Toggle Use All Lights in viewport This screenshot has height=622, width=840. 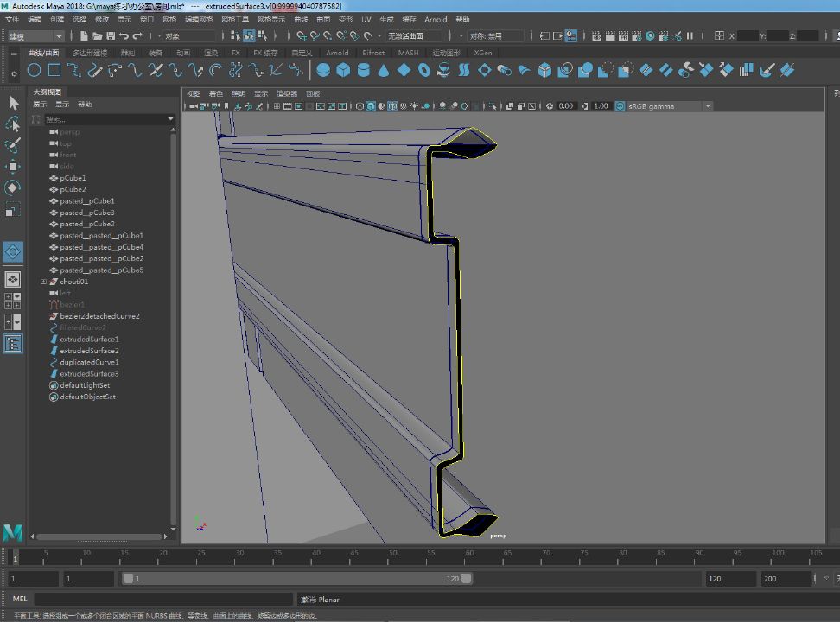click(x=414, y=106)
